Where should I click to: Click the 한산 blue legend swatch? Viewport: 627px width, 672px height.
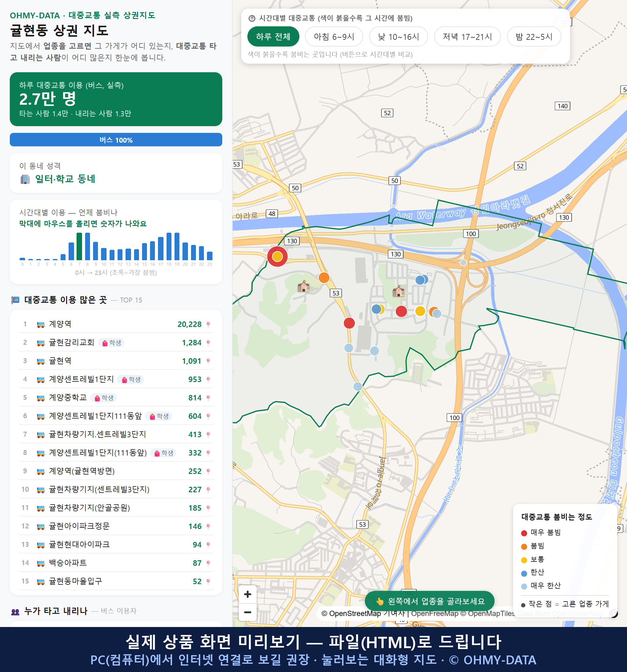tap(524, 573)
